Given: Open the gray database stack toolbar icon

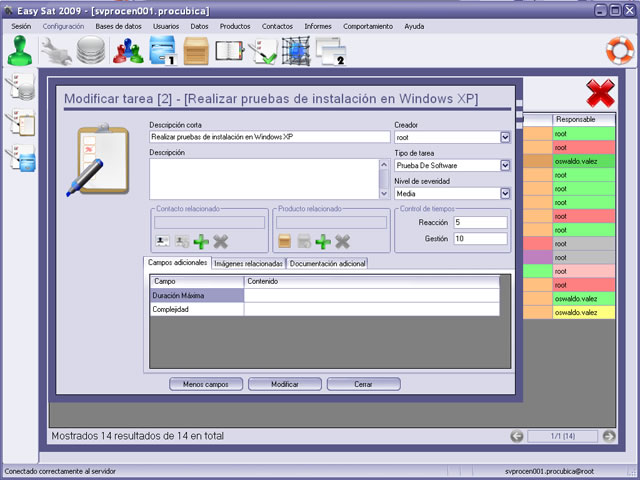Looking at the screenshot, I should coord(91,51).
